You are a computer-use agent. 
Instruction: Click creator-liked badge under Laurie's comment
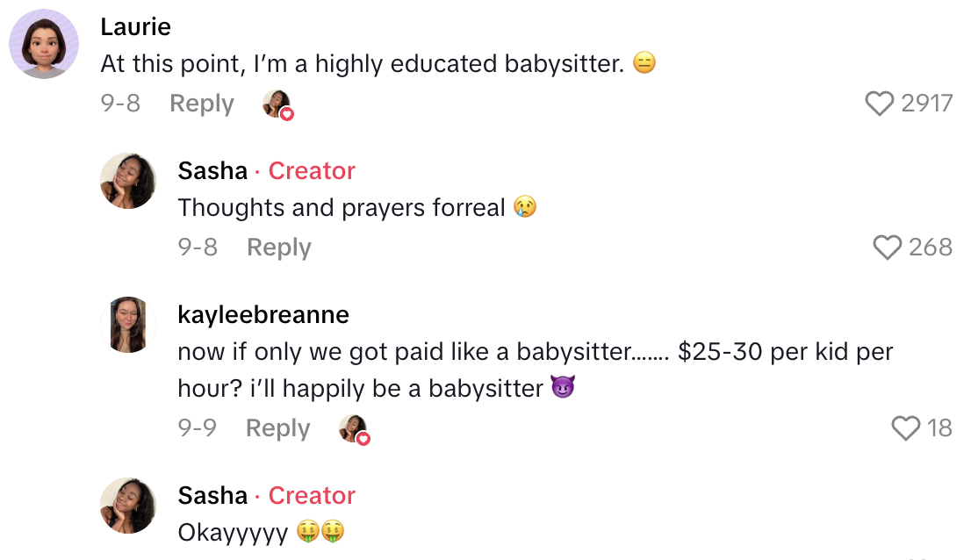(277, 105)
